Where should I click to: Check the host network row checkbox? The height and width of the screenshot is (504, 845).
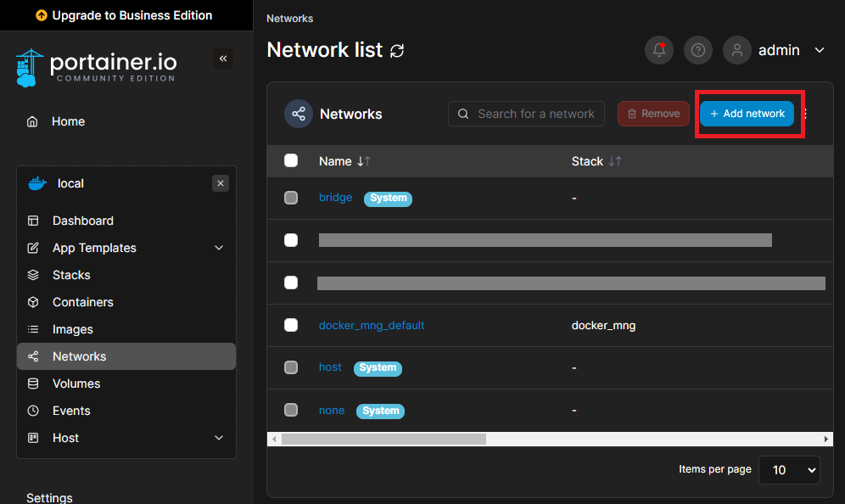(291, 367)
